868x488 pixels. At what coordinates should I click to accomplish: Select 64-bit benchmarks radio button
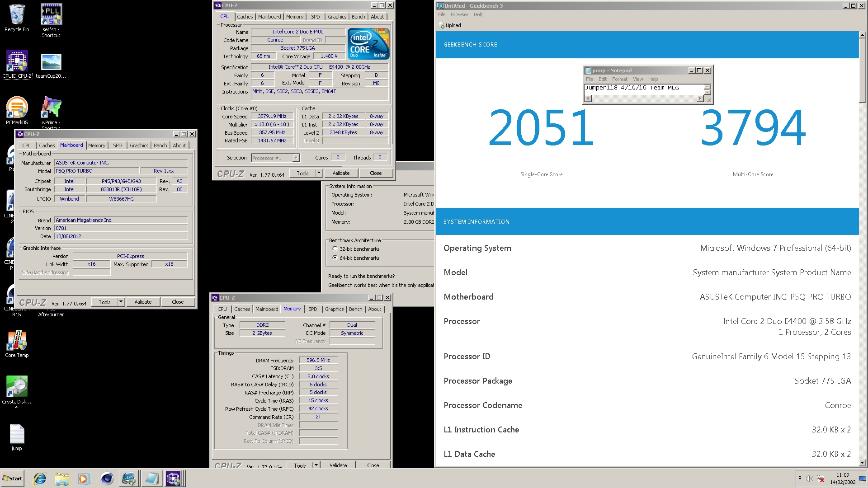(335, 258)
